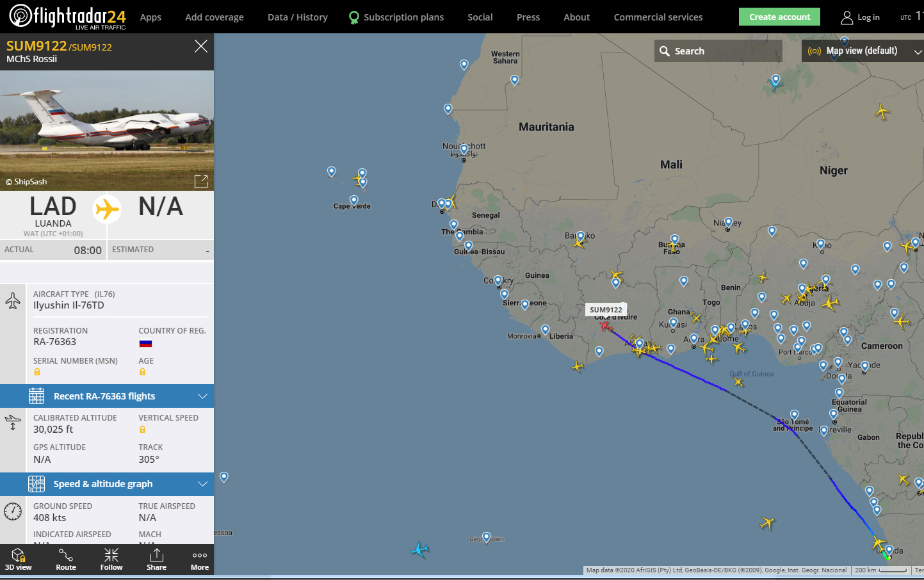This screenshot has width=924, height=580.
Task: Click the Log in link
Action: click(x=868, y=17)
